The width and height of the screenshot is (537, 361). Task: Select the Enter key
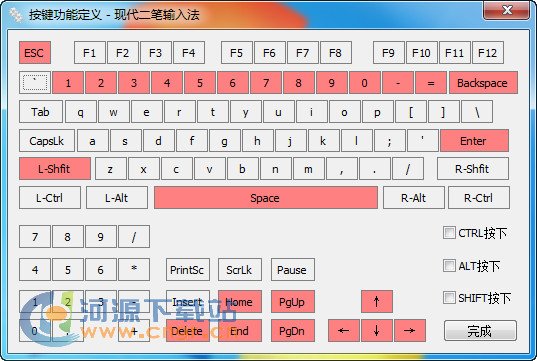(474, 141)
